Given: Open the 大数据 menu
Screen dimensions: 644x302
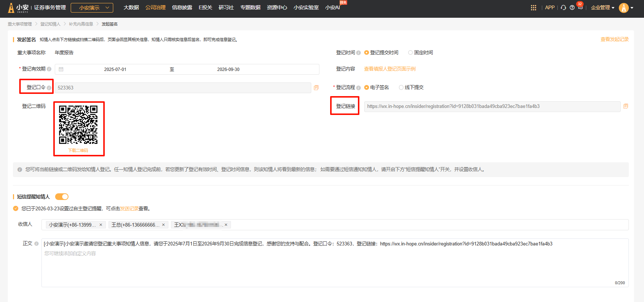Looking at the screenshot, I should tap(131, 8).
